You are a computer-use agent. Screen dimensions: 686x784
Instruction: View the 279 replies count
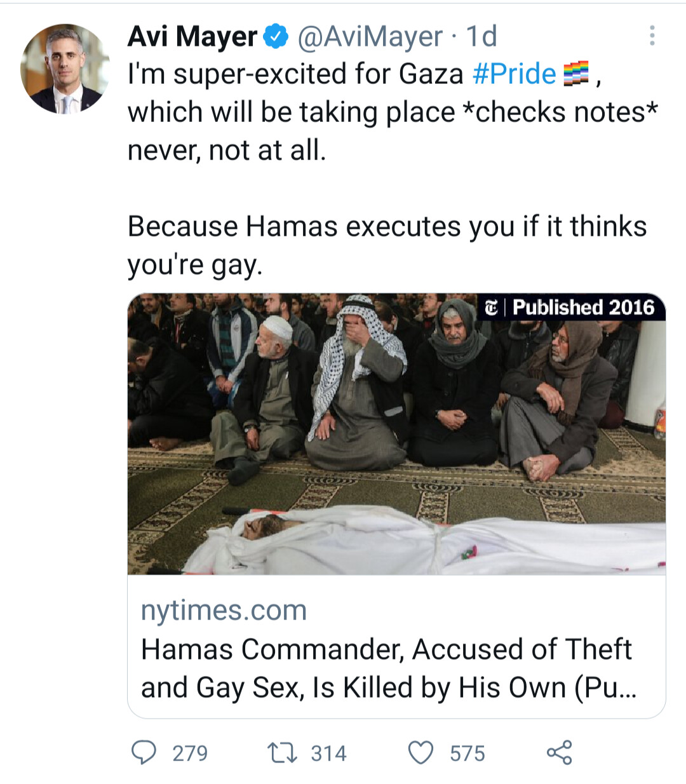(190, 754)
